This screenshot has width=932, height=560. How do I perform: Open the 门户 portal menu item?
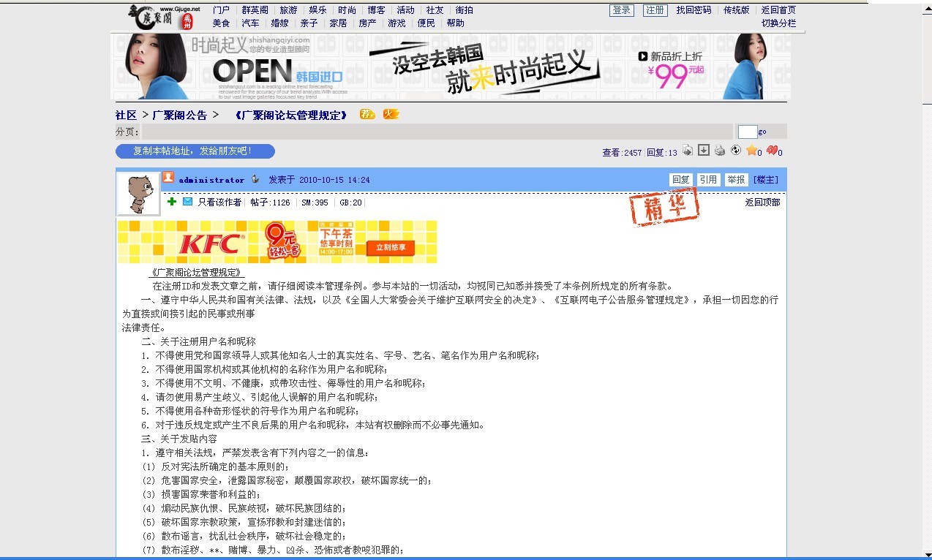click(221, 10)
